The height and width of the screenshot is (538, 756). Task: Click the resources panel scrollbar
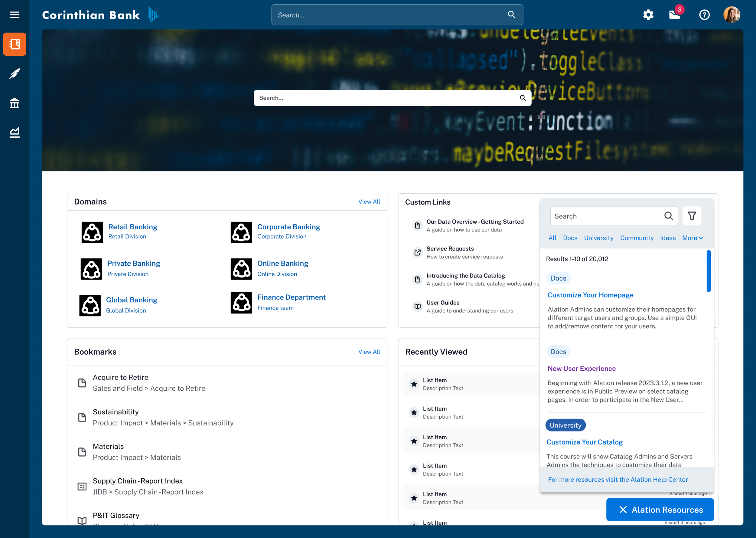708,271
